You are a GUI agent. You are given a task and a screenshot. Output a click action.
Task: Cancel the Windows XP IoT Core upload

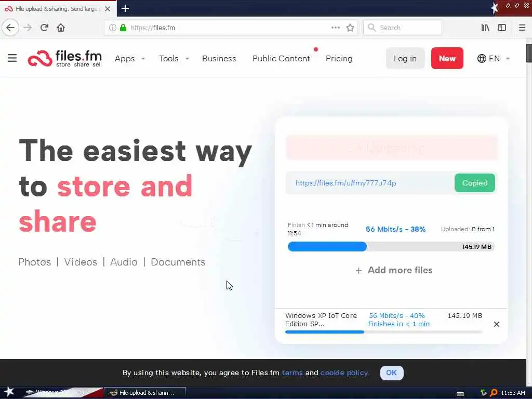coord(496,324)
